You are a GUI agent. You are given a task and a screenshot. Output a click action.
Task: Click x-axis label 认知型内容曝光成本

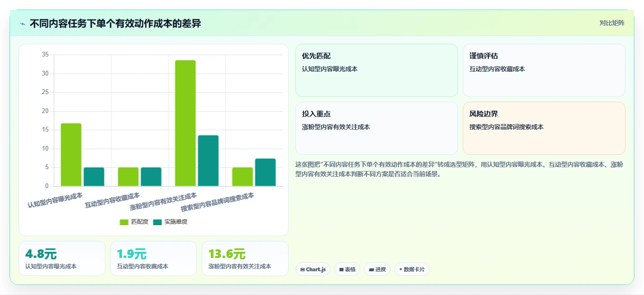55,200
